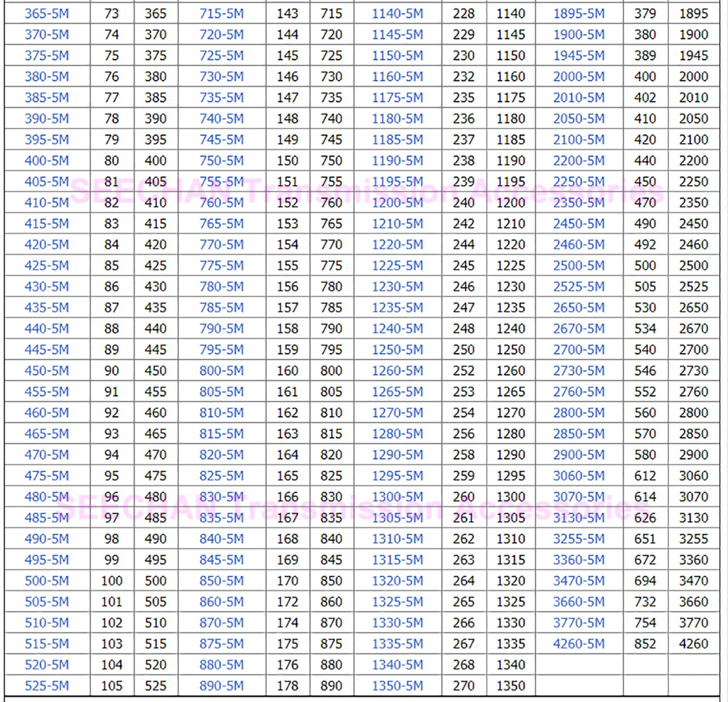This screenshot has width=728, height=702.
Task: Open the 1945-5M link
Action: [x=579, y=56]
